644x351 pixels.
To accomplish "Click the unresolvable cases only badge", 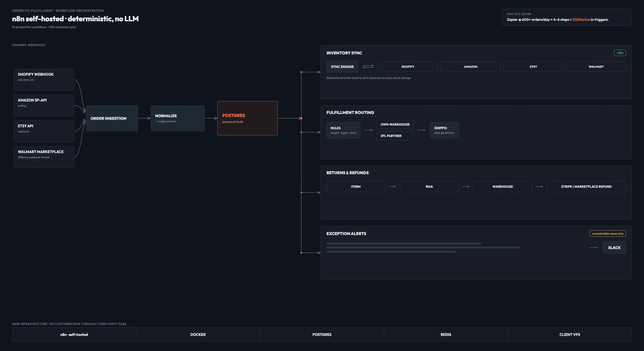I will pyautogui.click(x=607, y=234).
